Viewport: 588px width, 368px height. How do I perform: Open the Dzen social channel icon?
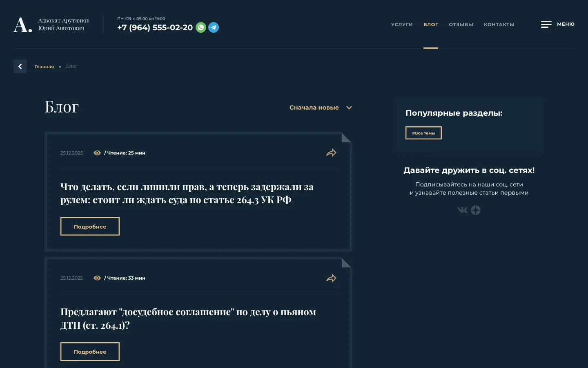pos(476,210)
